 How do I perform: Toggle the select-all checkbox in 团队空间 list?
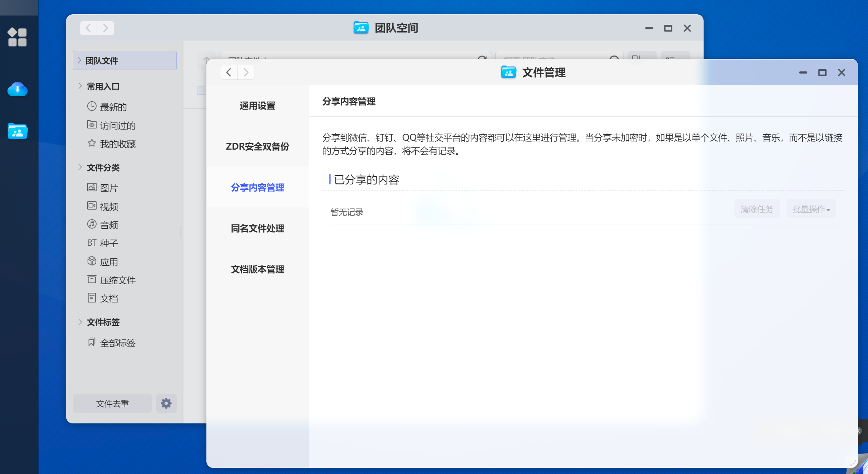(x=201, y=90)
